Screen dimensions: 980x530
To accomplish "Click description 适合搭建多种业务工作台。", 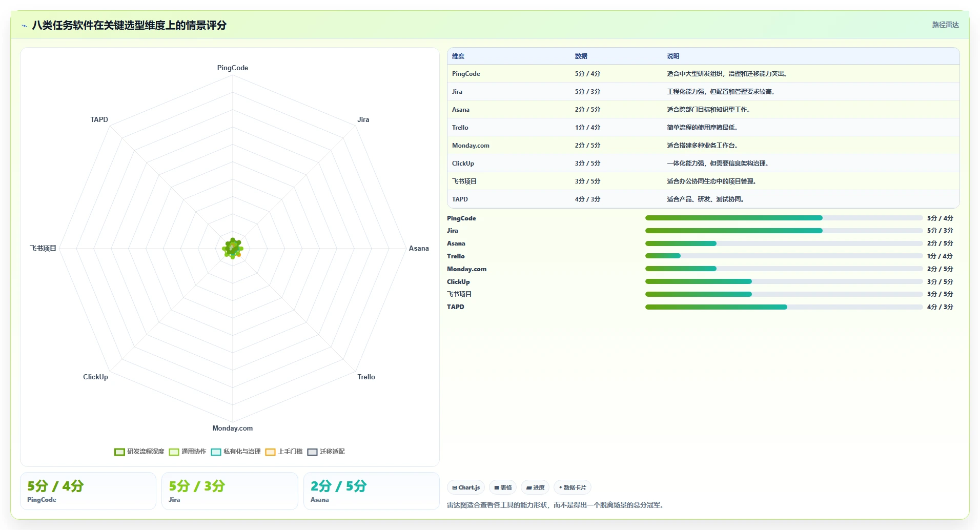I will tap(702, 146).
